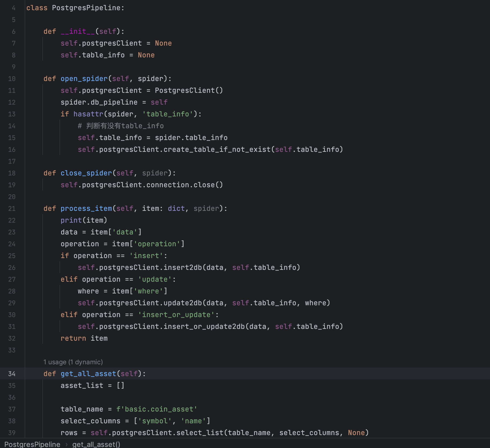Click the asset_list variable on line 35
Screen dimensions: 490x448
click(x=82, y=385)
